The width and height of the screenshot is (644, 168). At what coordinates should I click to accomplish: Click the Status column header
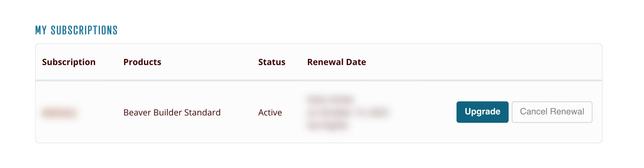[x=272, y=62]
